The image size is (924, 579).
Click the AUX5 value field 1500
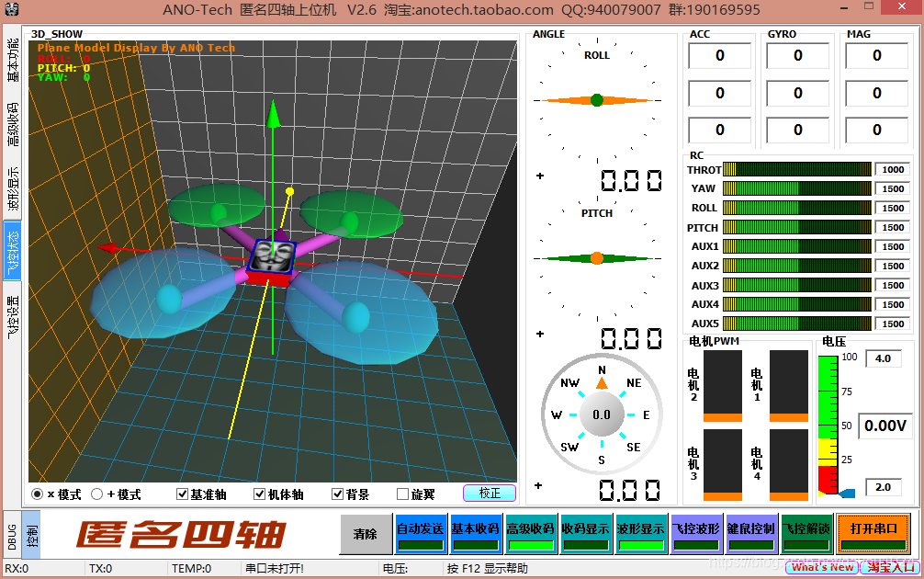[892, 324]
